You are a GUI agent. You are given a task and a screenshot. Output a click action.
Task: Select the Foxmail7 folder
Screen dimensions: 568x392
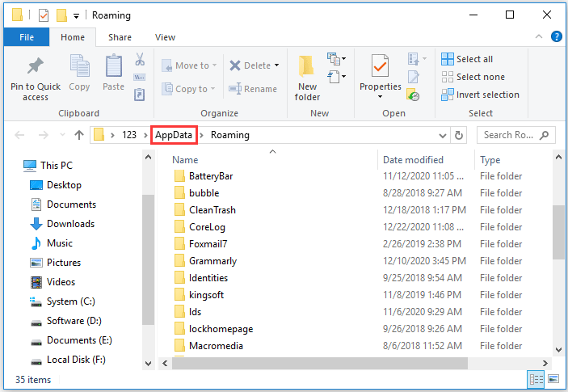click(x=208, y=244)
